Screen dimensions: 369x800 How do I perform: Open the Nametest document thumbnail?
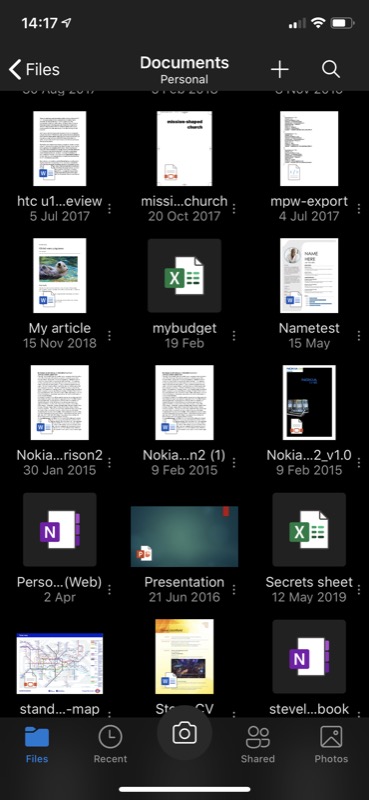[309, 276]
